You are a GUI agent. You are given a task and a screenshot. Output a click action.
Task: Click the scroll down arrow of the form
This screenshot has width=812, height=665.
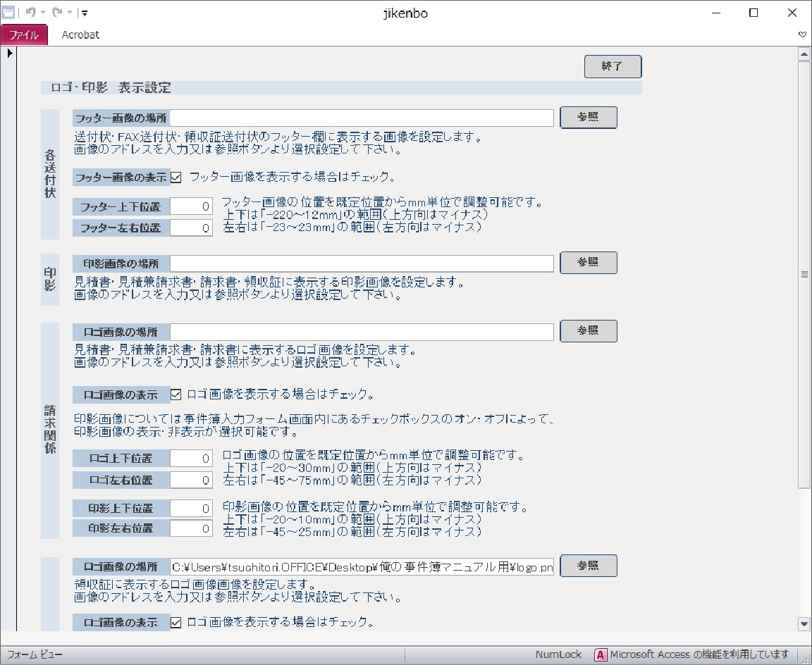[x=804, y=623]
